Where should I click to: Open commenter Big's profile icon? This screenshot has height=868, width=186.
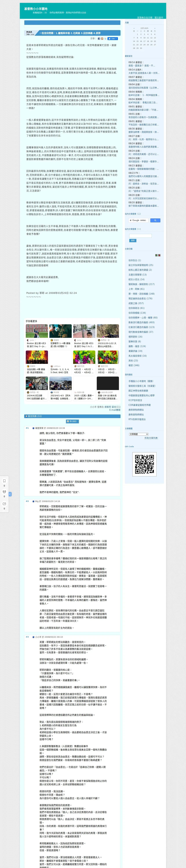[x=33, y=501]
